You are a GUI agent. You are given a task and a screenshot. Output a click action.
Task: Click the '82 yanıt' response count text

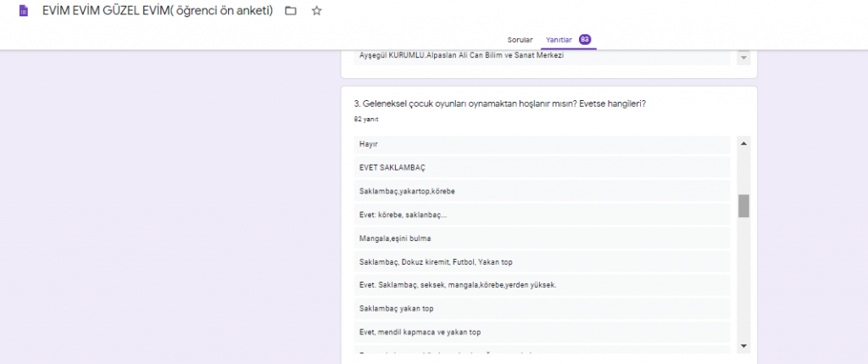point(366,120)
